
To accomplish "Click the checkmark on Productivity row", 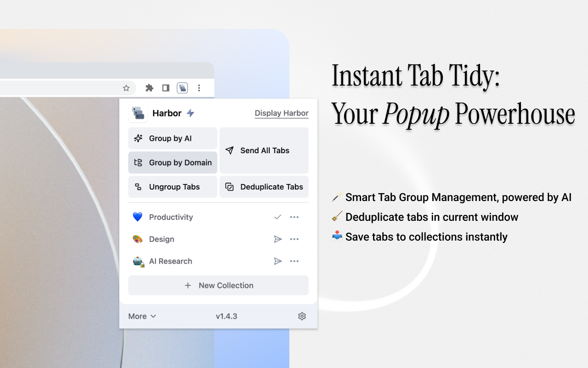I will (x=277, y=217).
